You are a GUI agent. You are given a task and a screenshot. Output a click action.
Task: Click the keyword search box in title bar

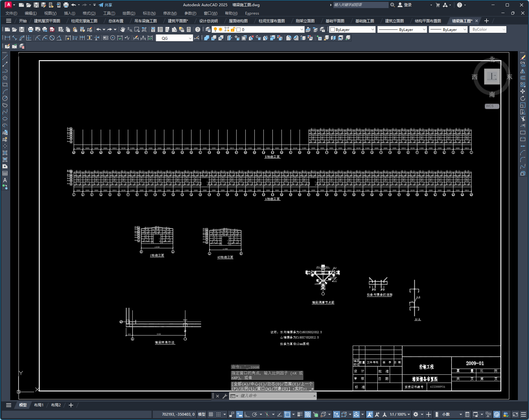point(360,5)
